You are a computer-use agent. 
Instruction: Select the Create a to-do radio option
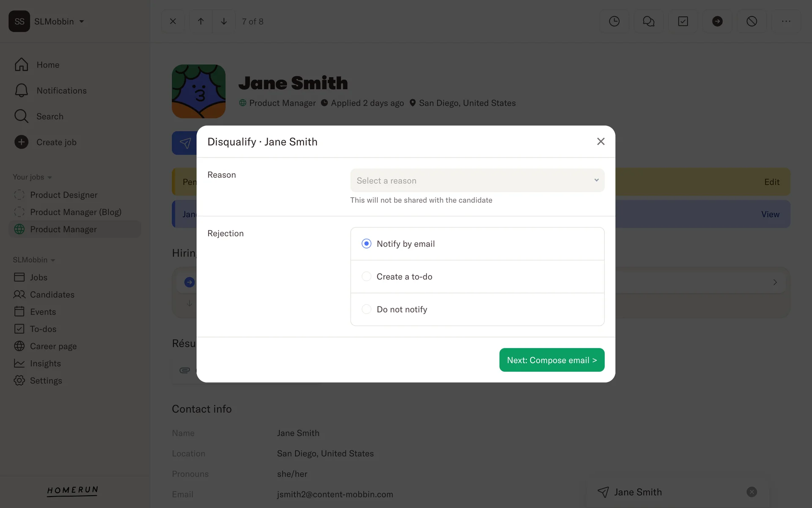(x=367, y=276)
